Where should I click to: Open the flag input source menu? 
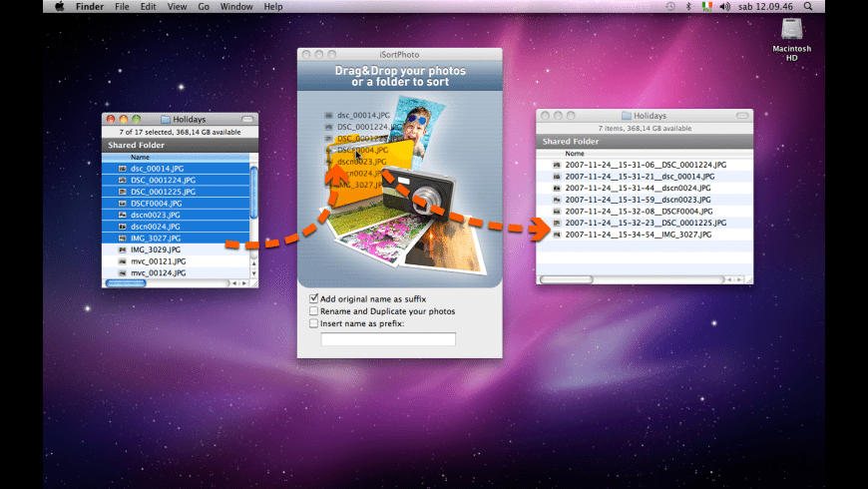[707, 7]
